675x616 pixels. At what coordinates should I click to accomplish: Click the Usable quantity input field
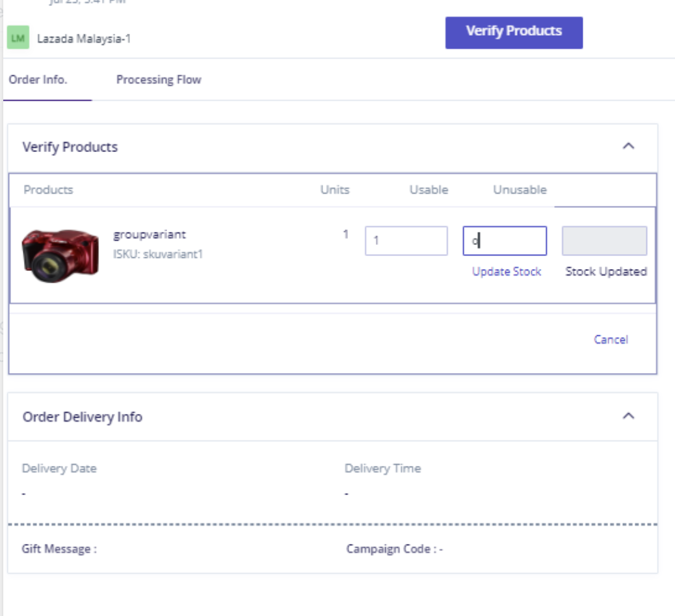click(x=406, y=241)
